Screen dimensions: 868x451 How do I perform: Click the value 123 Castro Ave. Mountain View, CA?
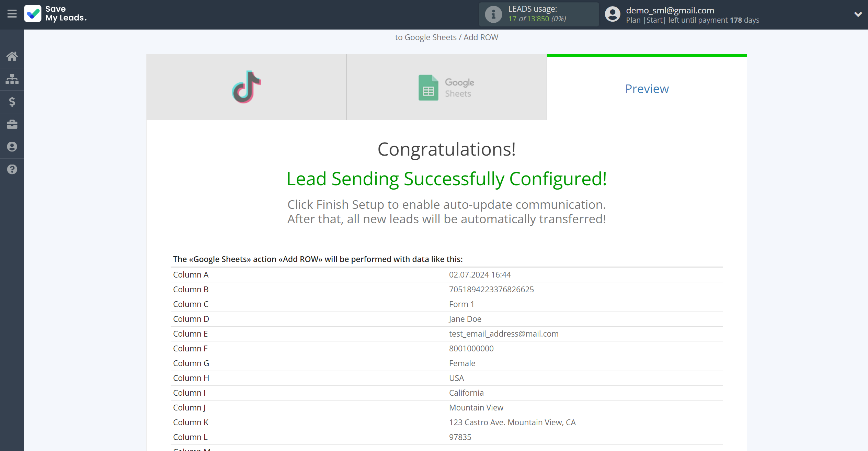512,422
